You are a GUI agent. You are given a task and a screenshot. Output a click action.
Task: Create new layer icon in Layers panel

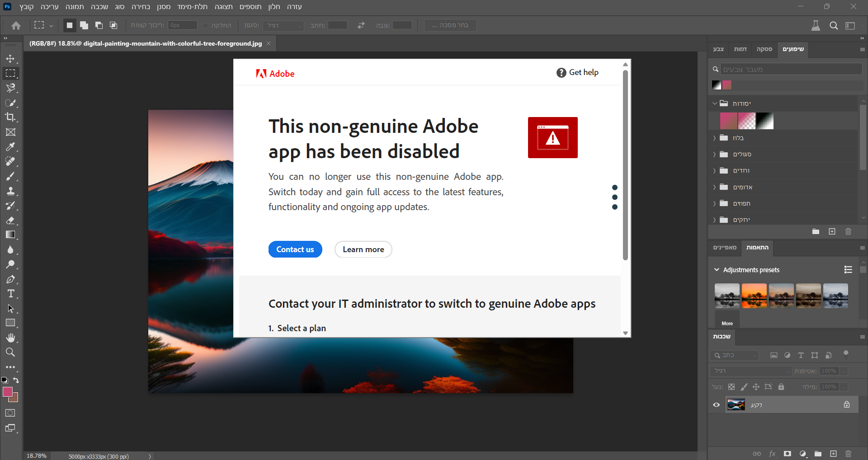[833, 454]
